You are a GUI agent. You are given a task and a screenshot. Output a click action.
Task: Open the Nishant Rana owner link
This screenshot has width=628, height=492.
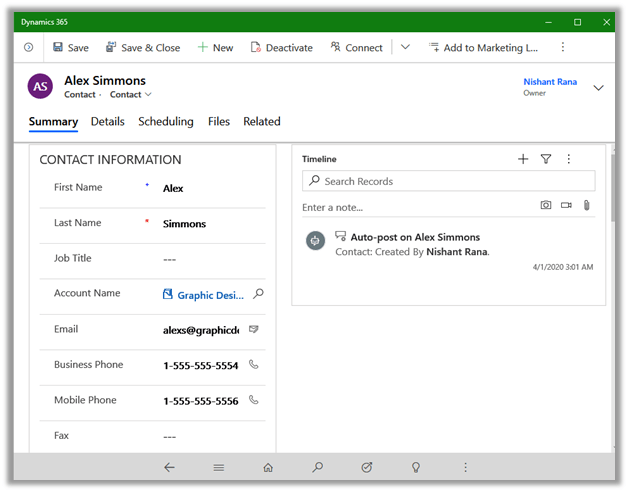point(549,82)
